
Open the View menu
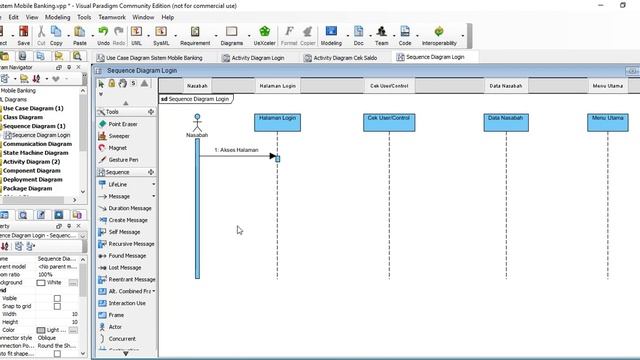[x=32, y=17]
